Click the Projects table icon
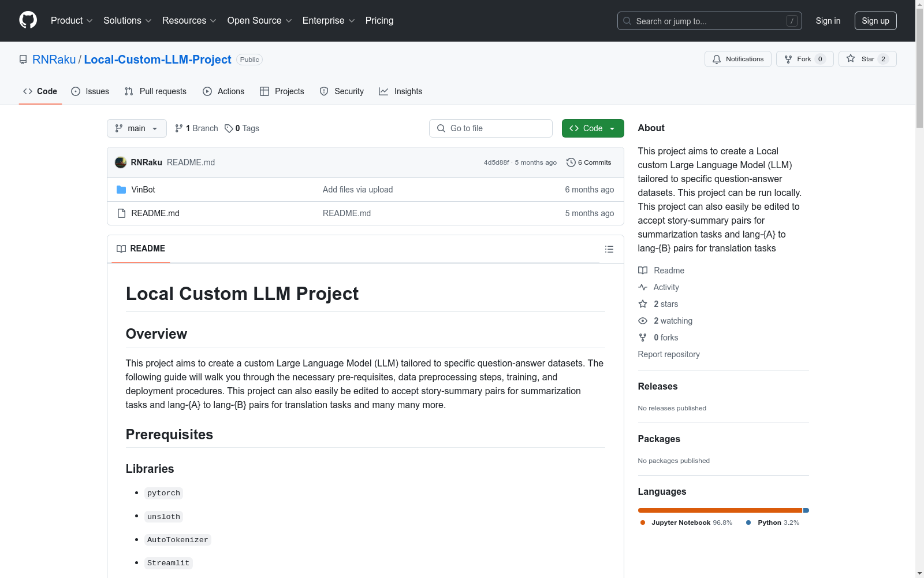924x578 pixels. (264, 91)
